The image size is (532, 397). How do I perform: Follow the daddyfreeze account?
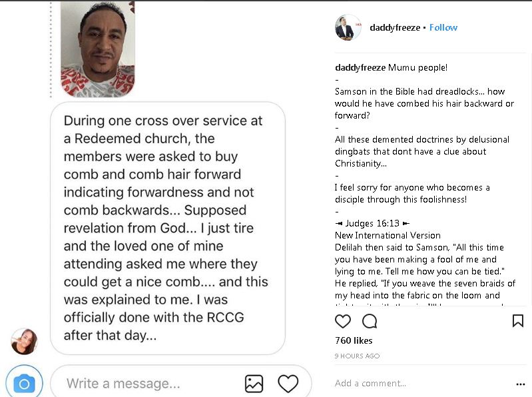(x=443, y=28)
